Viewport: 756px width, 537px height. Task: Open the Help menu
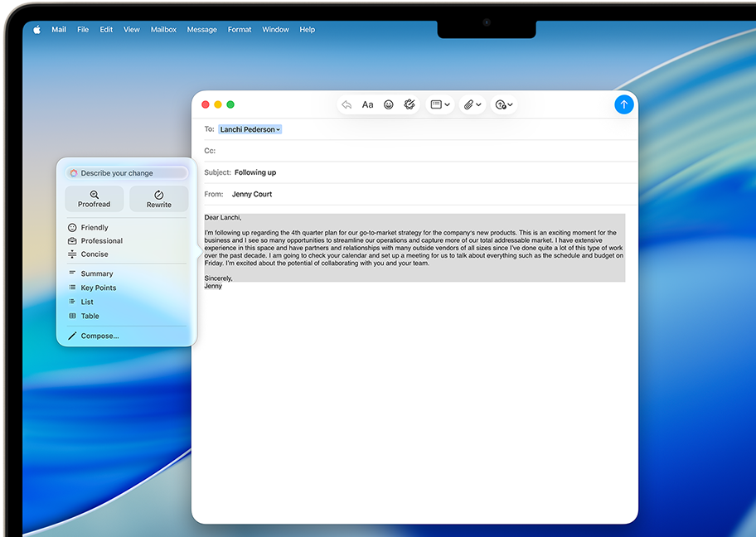(x=307, y=29)
